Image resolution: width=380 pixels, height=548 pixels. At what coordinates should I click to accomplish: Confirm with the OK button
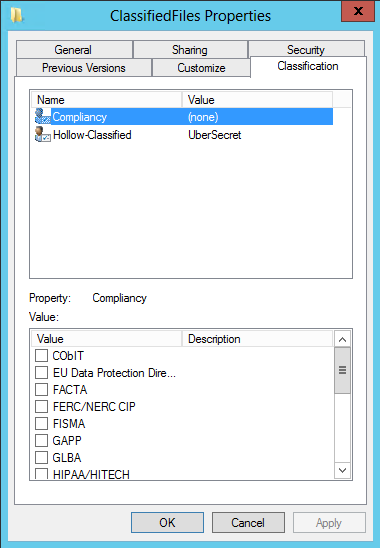point(167,522)
